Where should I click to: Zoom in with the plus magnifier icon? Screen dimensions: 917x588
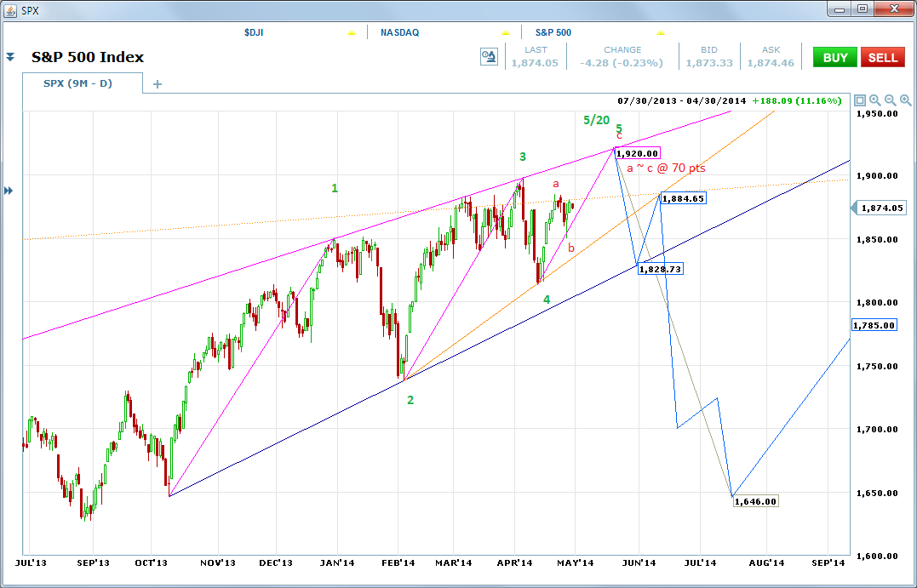pyautogui.click(x=905, y=100)
